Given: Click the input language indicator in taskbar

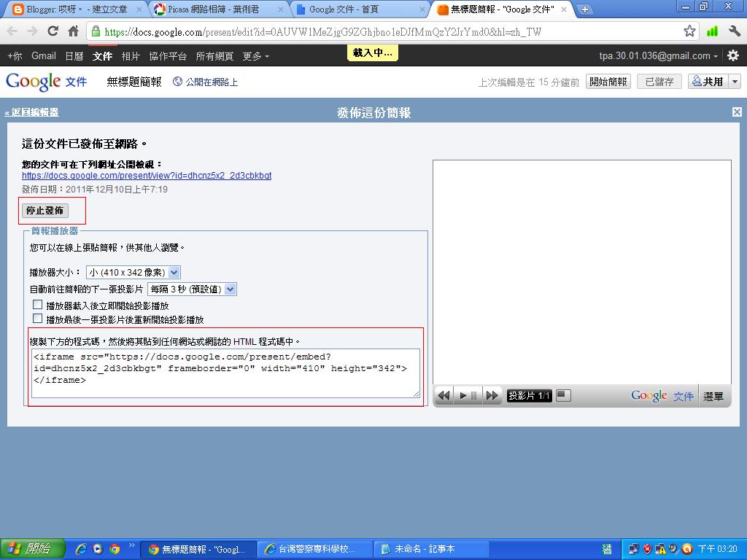Looking at the screenshot, I should 607,549.
